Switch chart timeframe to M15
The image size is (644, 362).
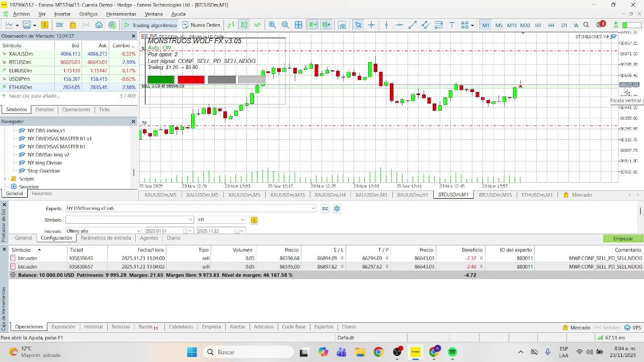tap(512, 25)
